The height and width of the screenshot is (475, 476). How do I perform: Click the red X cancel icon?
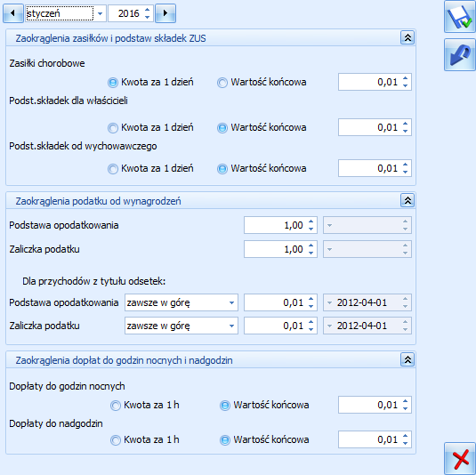[460, 459]
